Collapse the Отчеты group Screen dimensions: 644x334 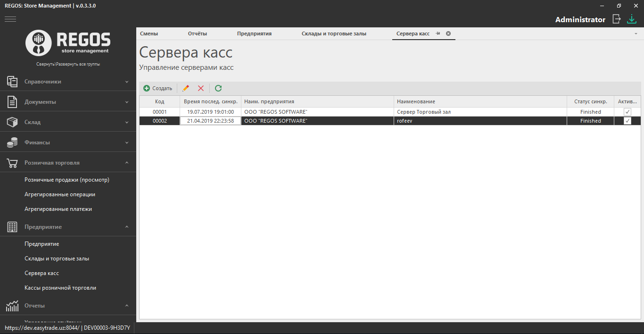pyautogui.click(x=127, y=306)
